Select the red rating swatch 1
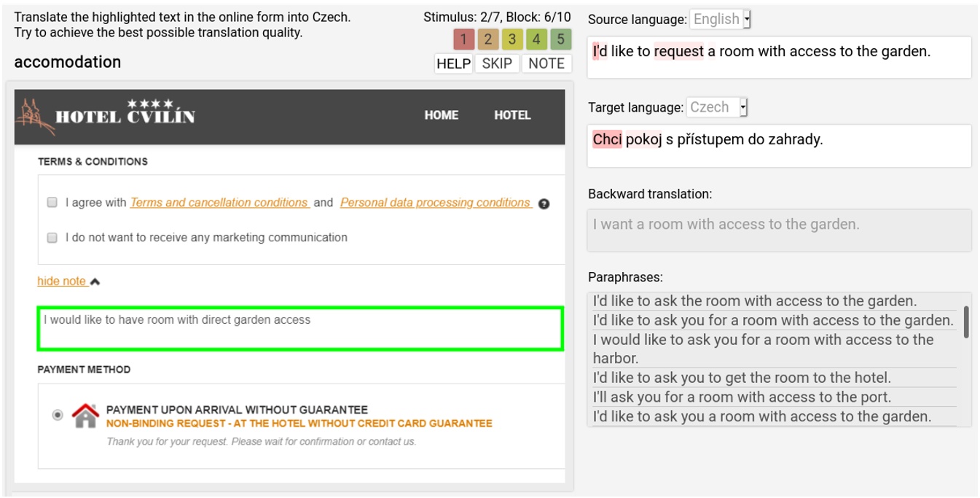980x498 pixels. [463, 39]
